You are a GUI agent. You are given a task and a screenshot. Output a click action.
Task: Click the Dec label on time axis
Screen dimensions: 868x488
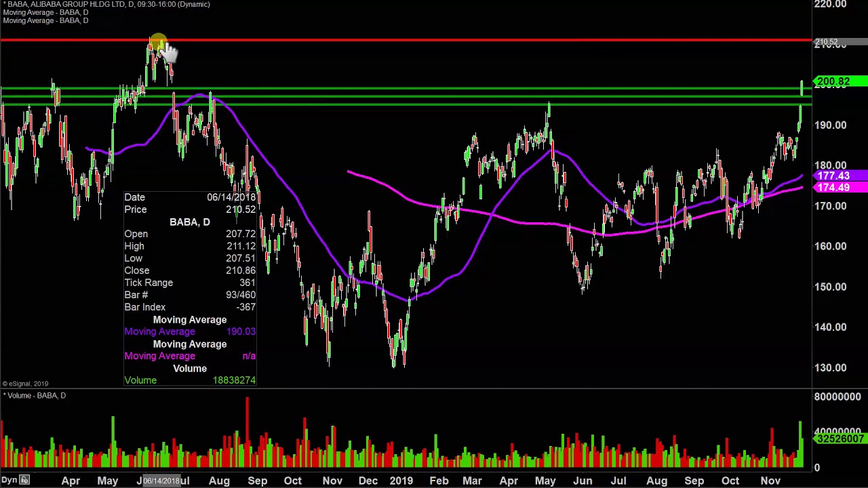[368, 481]
